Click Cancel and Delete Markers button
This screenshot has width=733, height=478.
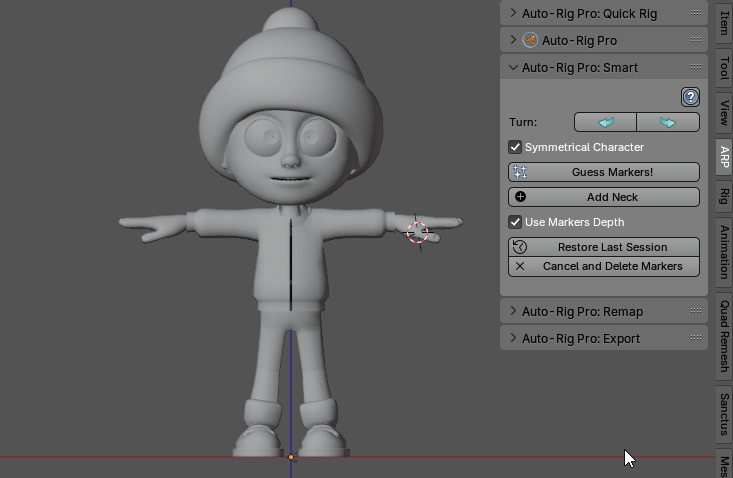click(604, 266)
